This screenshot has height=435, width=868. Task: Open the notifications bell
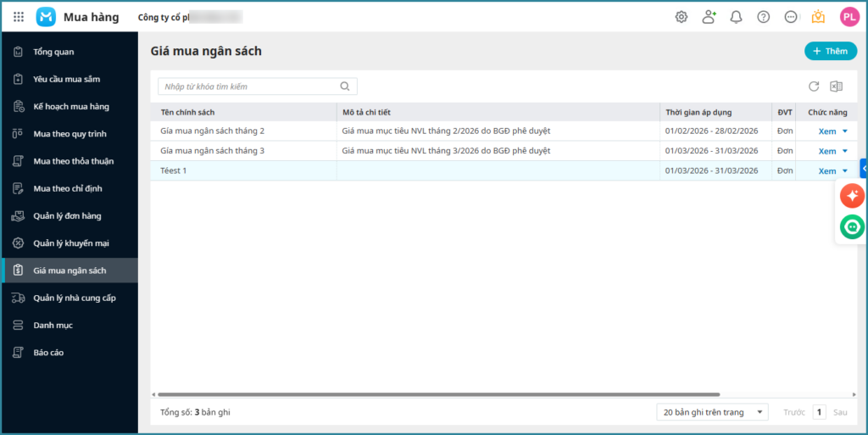point(737,17)
